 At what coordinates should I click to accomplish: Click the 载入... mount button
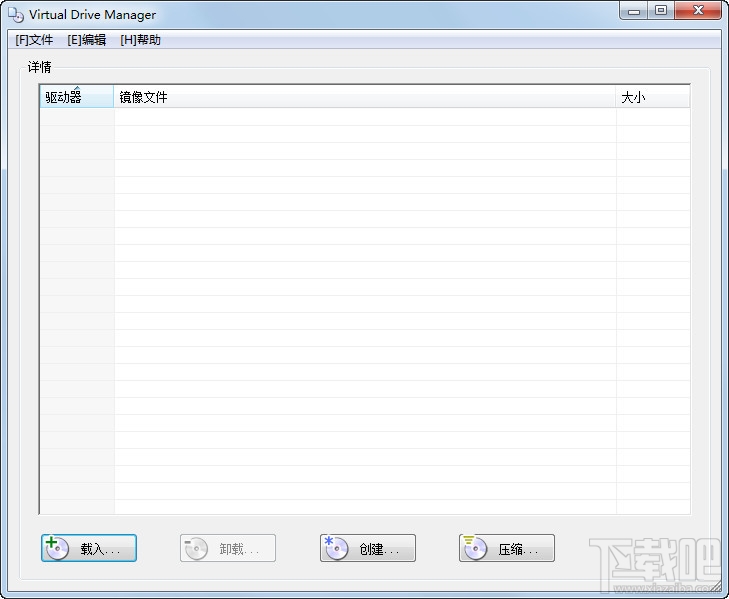89,548
